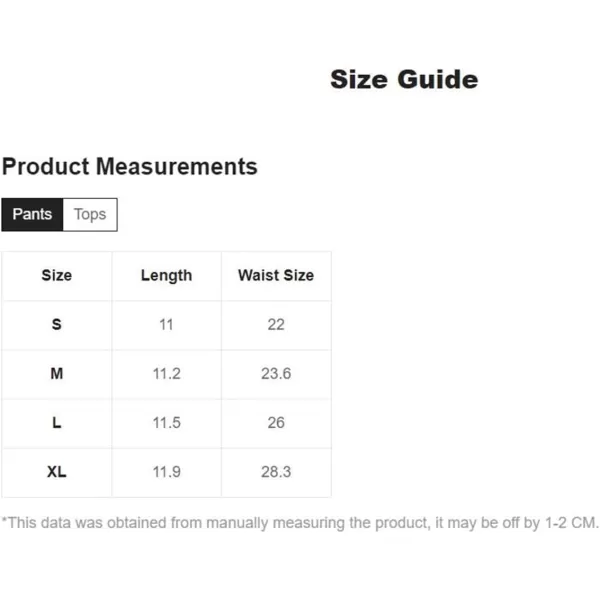Click the Waist Size column header

tap(276, 276)
